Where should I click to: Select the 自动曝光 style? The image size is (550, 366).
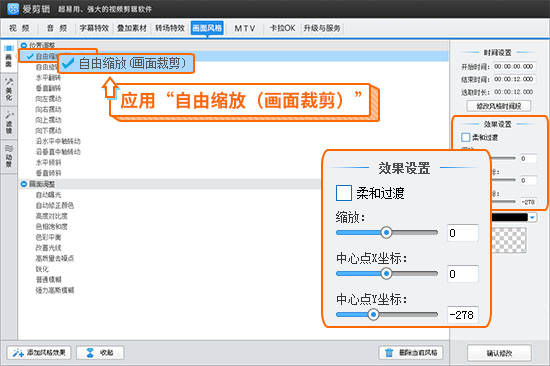tap(48, 195)
